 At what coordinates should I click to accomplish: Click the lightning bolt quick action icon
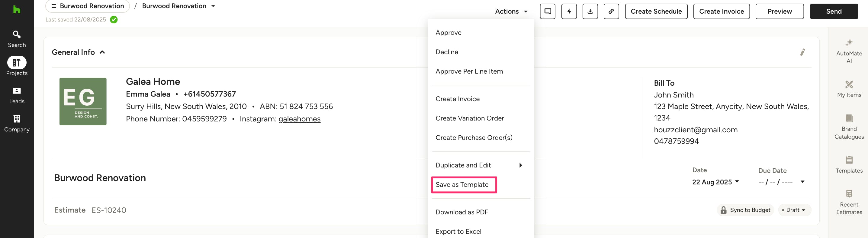point(569,12)
